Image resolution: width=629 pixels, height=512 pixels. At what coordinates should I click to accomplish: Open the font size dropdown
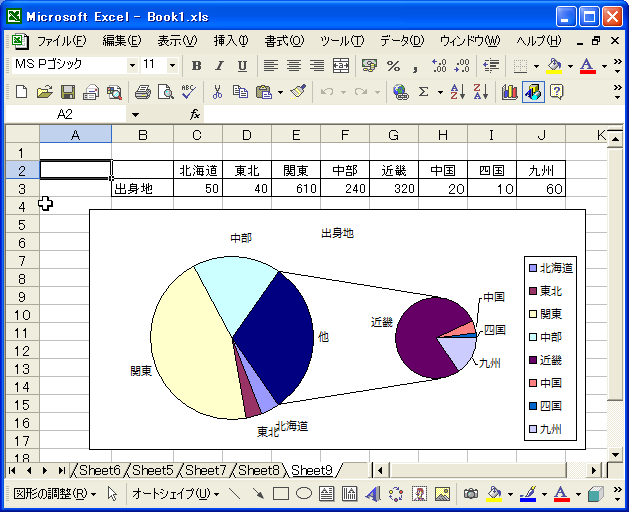click(x=172, y=65)
